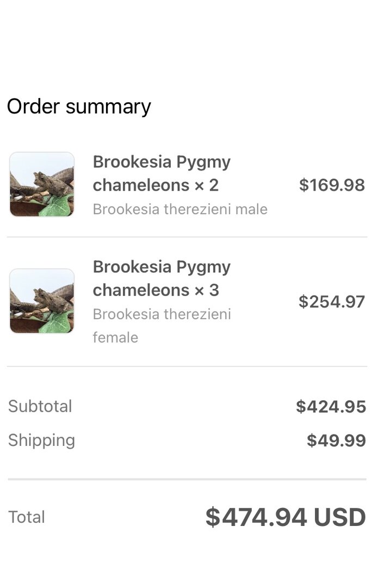Select the Shipping label
This screenshot has width=378, height=588.
point(41,440)
